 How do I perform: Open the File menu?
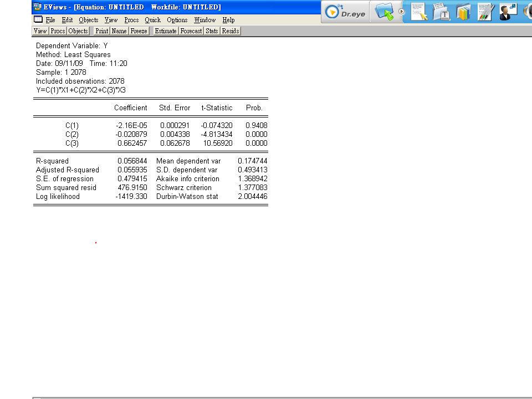point(50,20)
